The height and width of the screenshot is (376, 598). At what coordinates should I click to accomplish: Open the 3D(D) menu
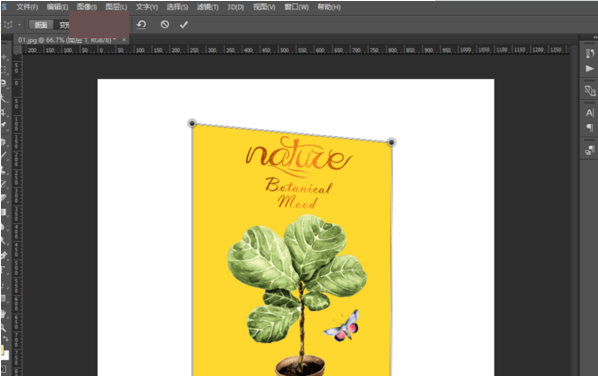click(235, 7)
